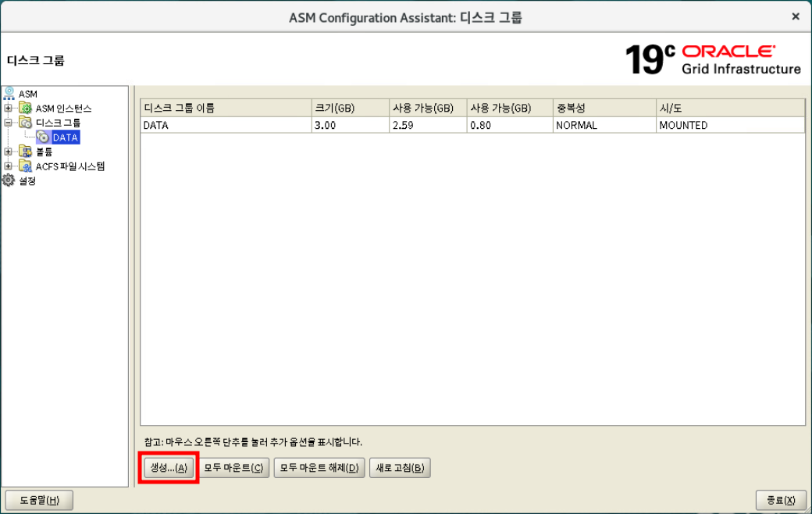
Task: Click the MOUNTED state cell
Action: 730,125
